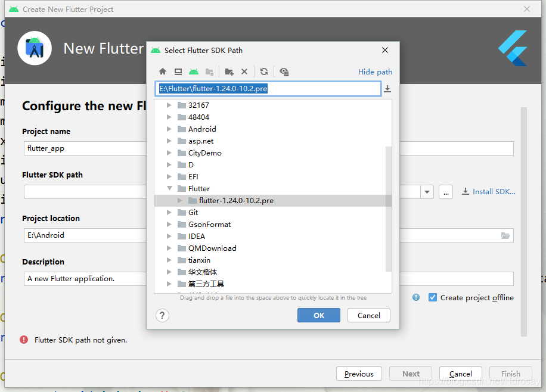Screen dimensions: 546x392
Task: Click OK to confirm SDK path
Action: 319,315
